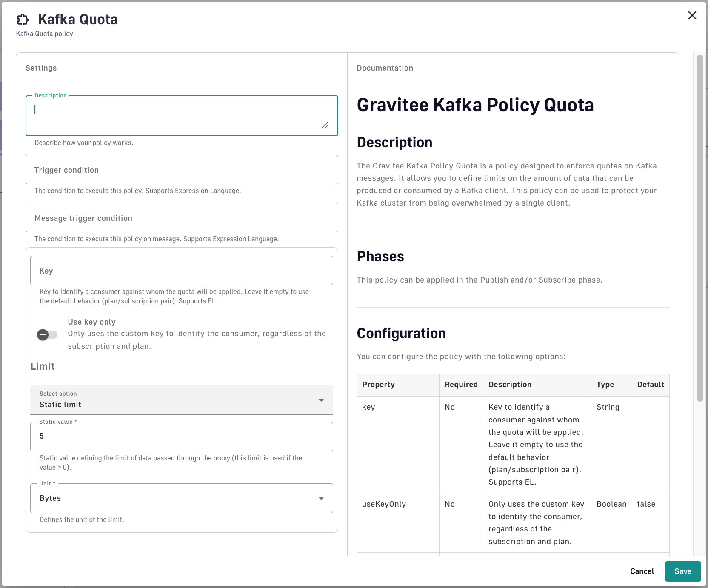Click the Settings panel header
Image resolution: width=708 pixels, height=588 pixels.
click(41, 68)
